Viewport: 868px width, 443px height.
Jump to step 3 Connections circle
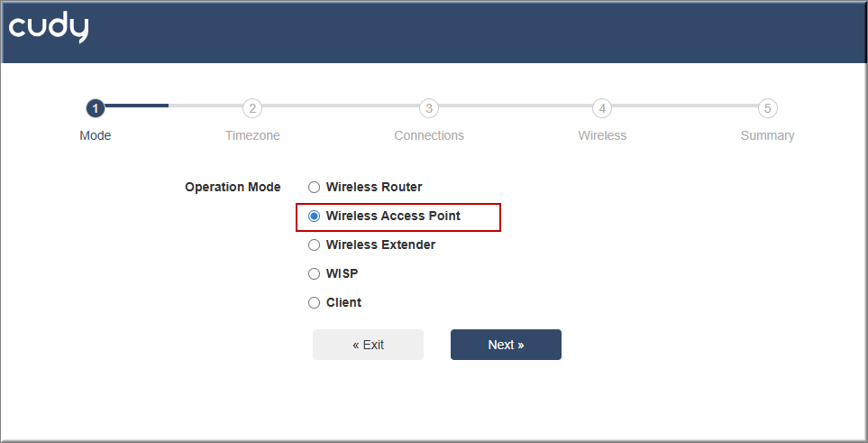coord(429,108)
